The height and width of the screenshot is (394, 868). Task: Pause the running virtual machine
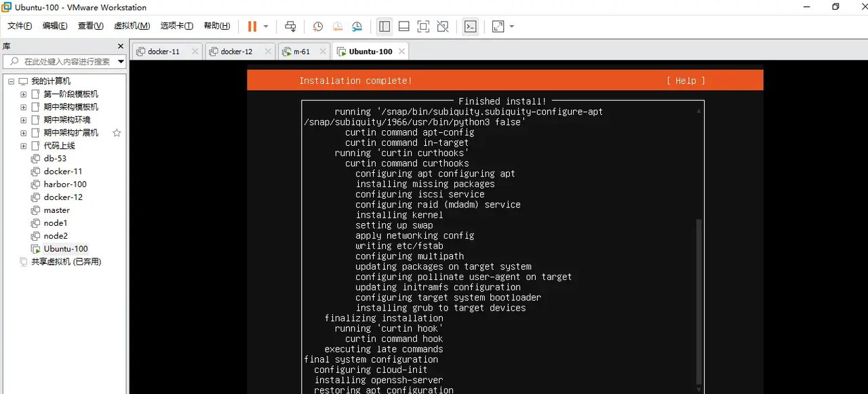click(x=252, y=26)
